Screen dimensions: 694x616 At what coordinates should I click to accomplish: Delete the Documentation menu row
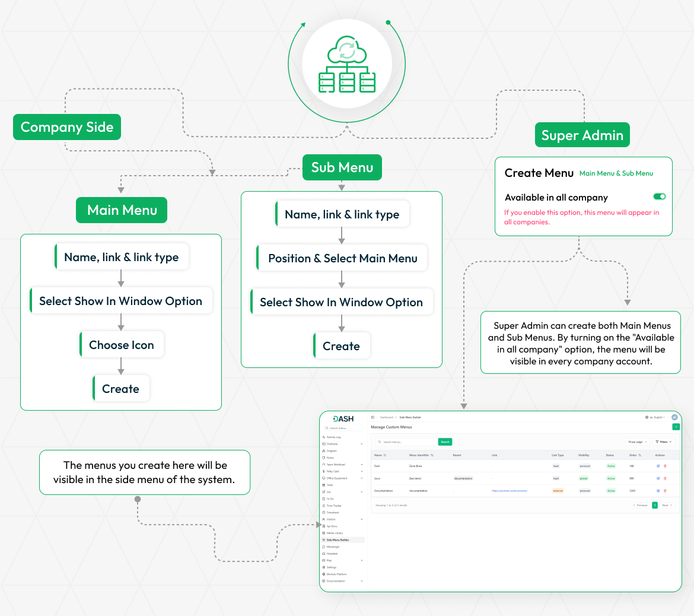pos(665,491)
